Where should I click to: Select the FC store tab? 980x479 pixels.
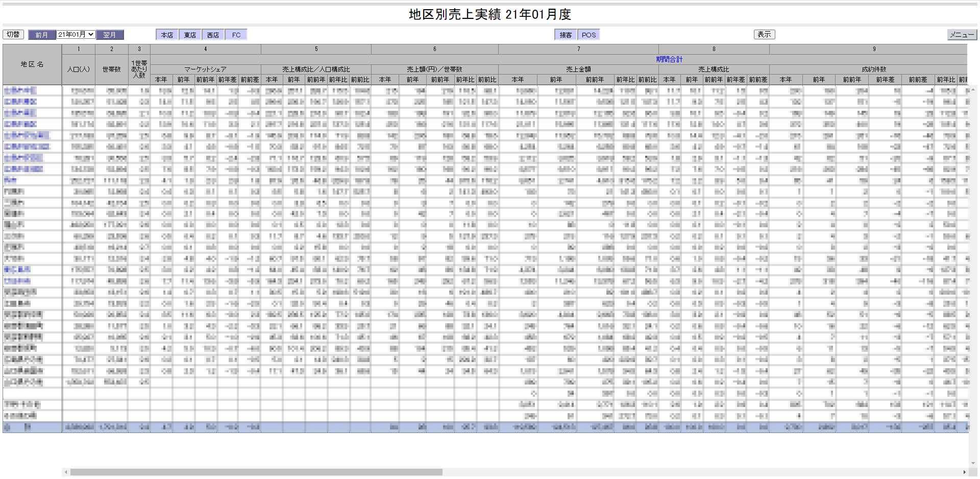236,35
